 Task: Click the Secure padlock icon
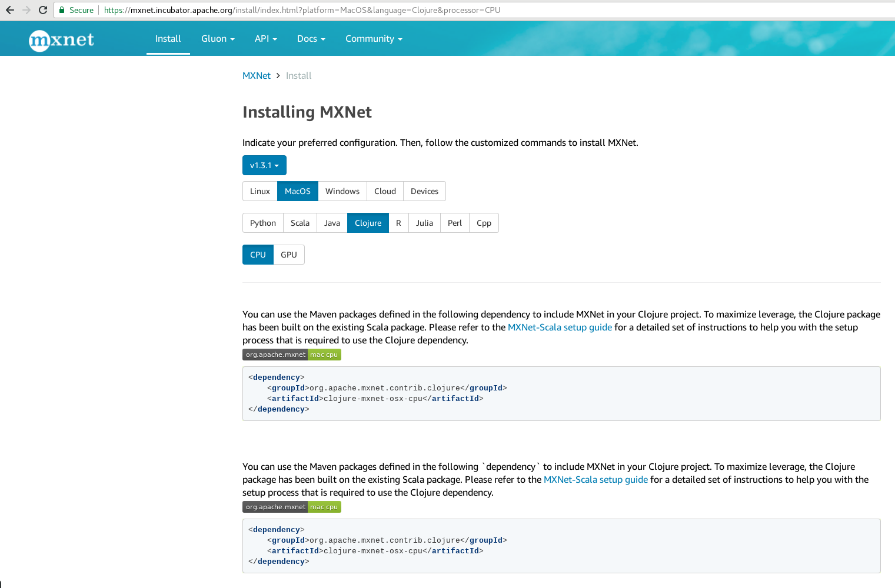[x=62, y=10]
